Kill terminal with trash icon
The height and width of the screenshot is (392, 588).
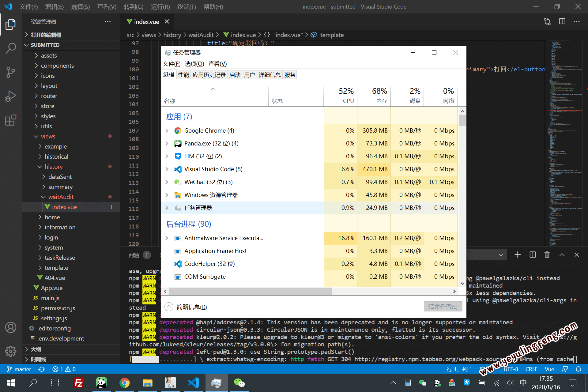click(547, 255)
